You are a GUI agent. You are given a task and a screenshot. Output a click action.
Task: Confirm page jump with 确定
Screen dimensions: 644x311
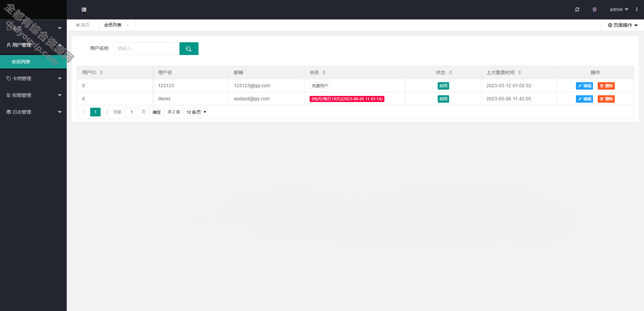[157, 112]
